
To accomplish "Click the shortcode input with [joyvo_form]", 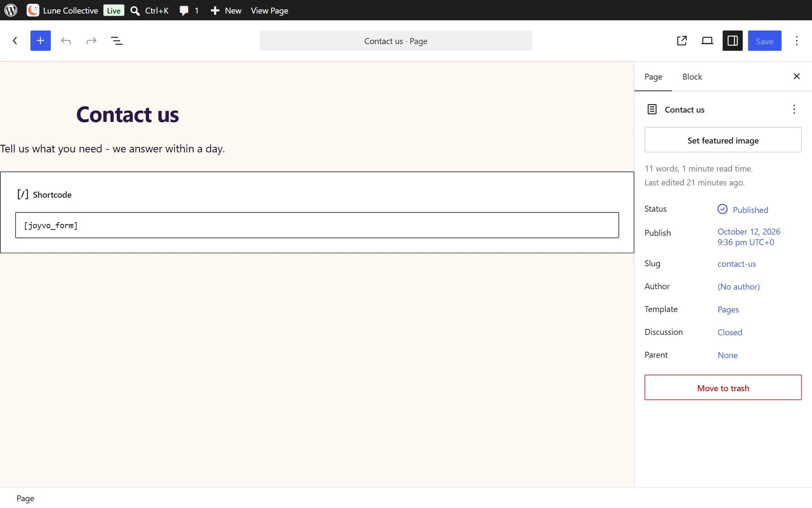I will click(317, 225).
